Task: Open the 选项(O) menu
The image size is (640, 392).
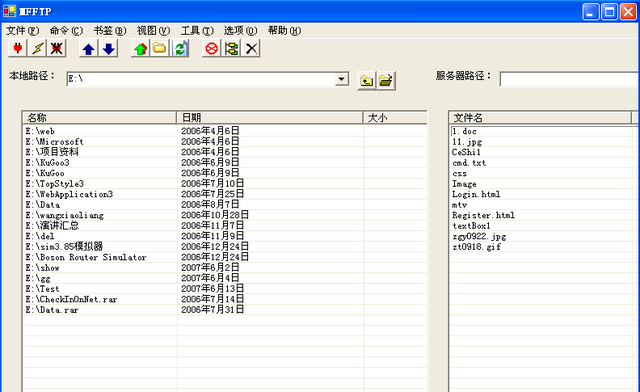Action: [240, 31]
